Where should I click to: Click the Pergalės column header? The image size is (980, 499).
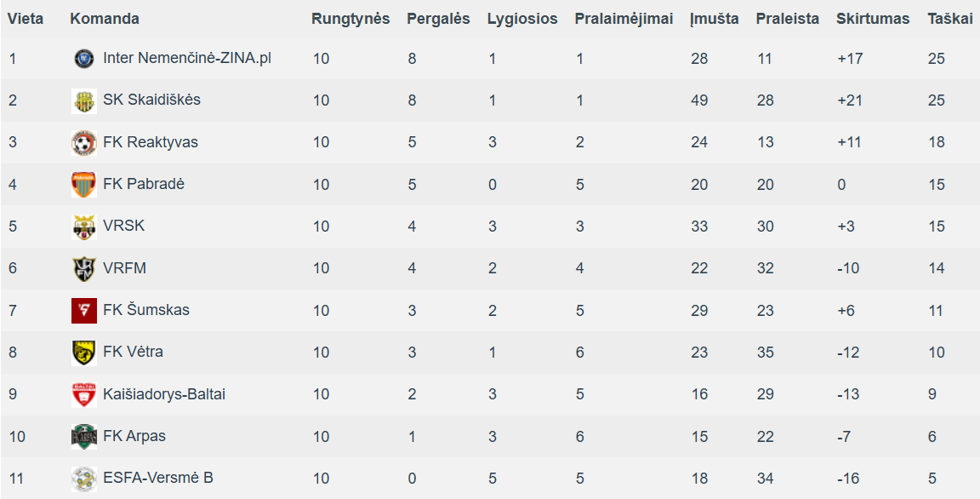pyautogui.click(x=438, y=19)
